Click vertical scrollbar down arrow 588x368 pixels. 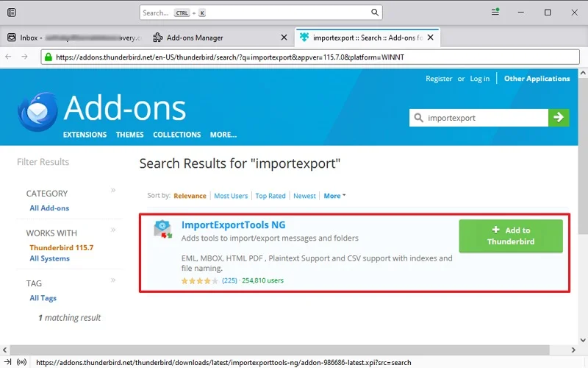[x=583, y=340]
